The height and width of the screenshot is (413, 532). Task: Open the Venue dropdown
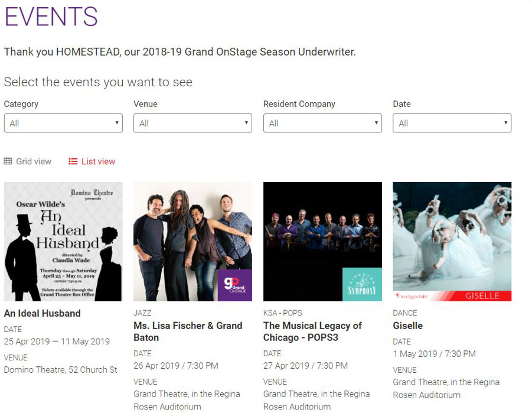pos(192,123)
